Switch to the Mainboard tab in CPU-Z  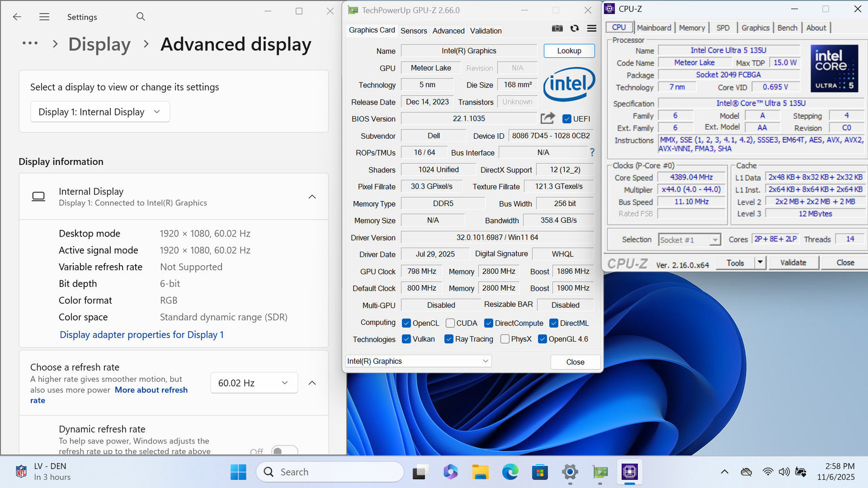tap(654, 28)
